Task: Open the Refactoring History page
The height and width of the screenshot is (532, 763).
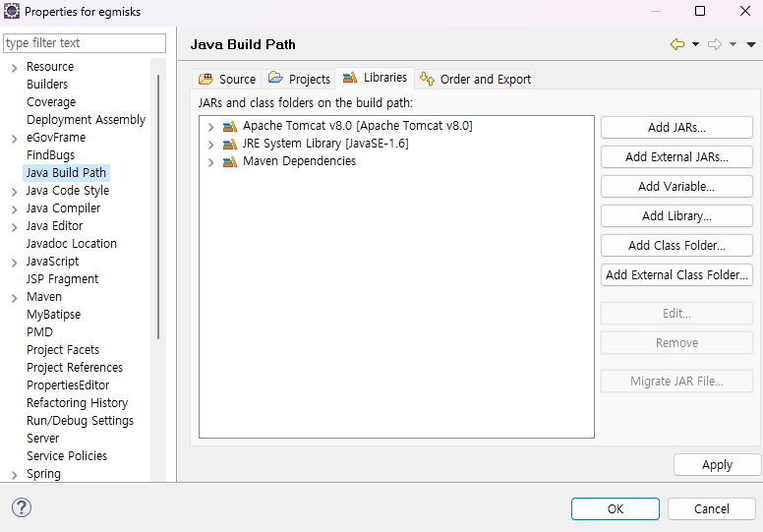Action: [78, 403]
